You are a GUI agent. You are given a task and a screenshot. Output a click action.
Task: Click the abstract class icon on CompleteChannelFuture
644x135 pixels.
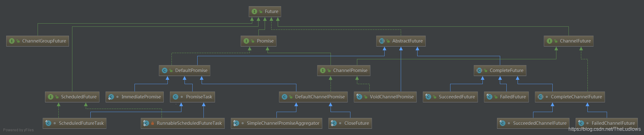(541, 97)
